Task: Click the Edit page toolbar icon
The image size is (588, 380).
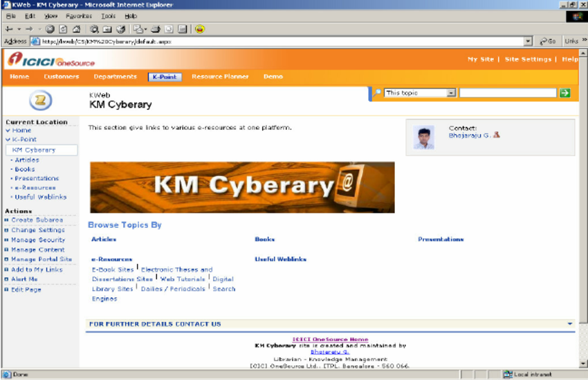Action: click(169, 29)
